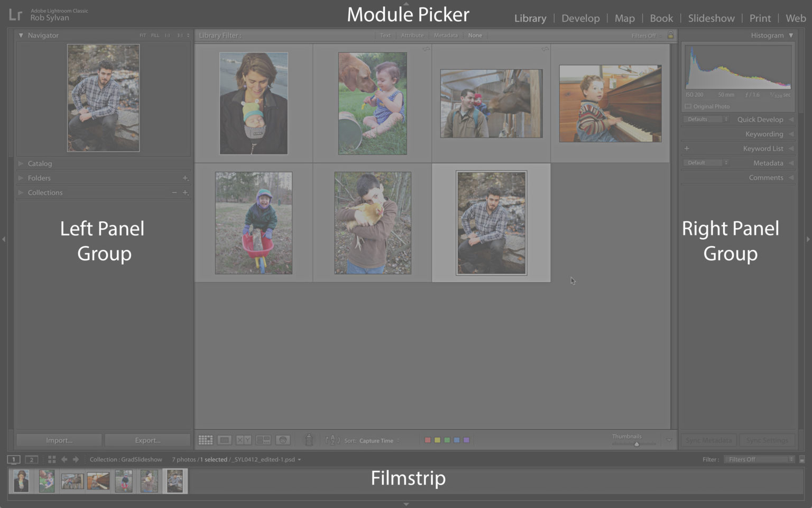This screenshot has height=508, width=812.
Task: Expand the Folders panel
Action: point(39,178)
